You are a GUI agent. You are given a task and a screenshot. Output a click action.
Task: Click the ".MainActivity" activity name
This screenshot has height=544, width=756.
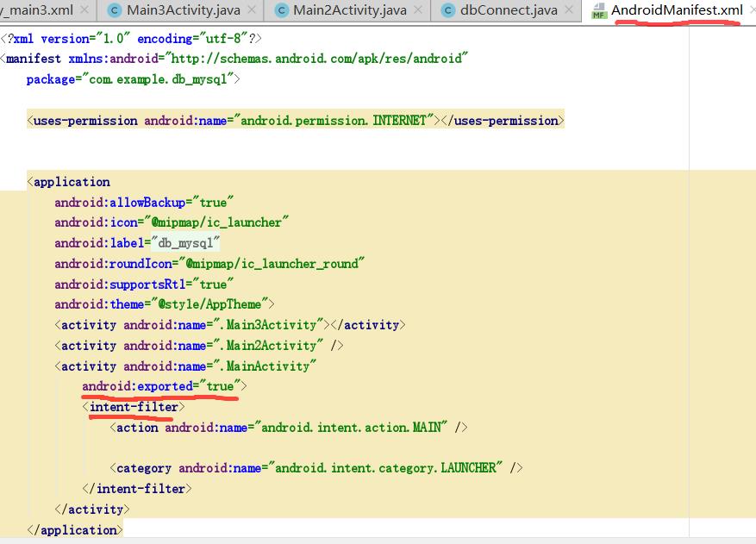[x=265, y=366]
